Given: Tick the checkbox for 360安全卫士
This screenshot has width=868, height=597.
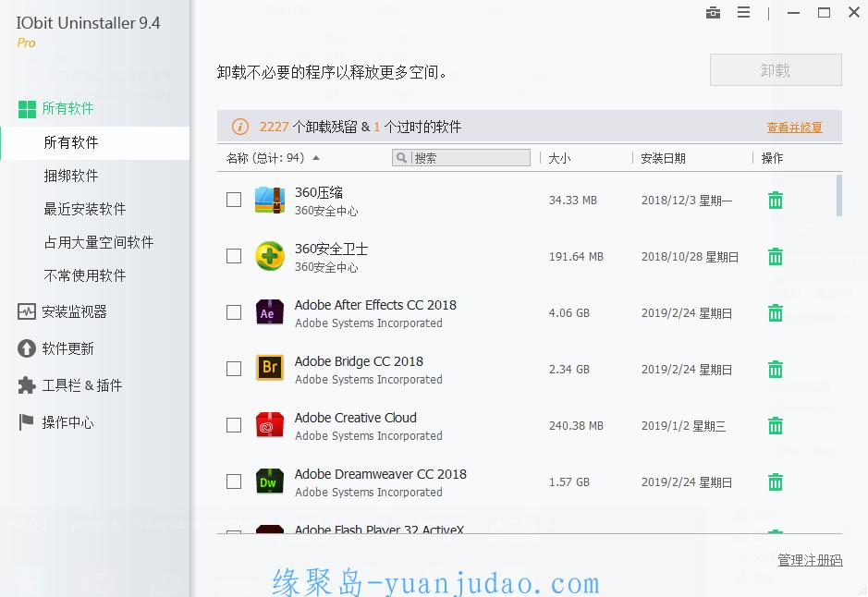Looking at the screenshot, I should 234,256.
